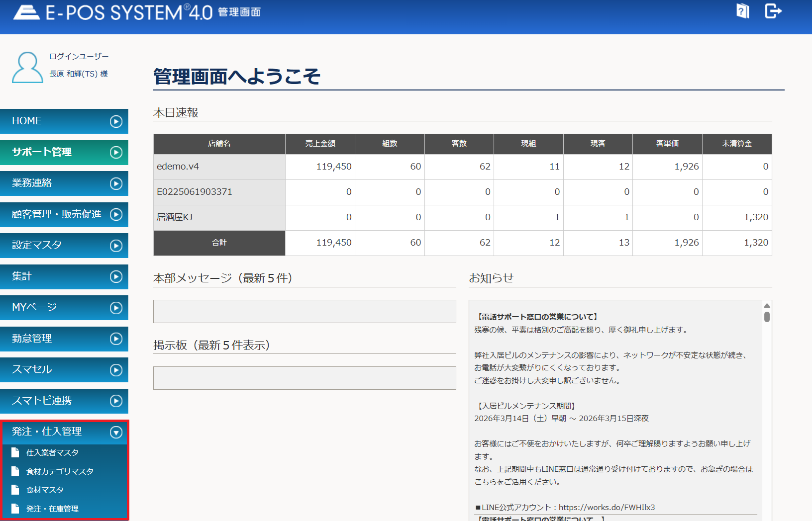The width and height of the screenshot is (812, 521).
Task: Open 仕入業者マスタ submenu link
Action: (x=52, y=453)
